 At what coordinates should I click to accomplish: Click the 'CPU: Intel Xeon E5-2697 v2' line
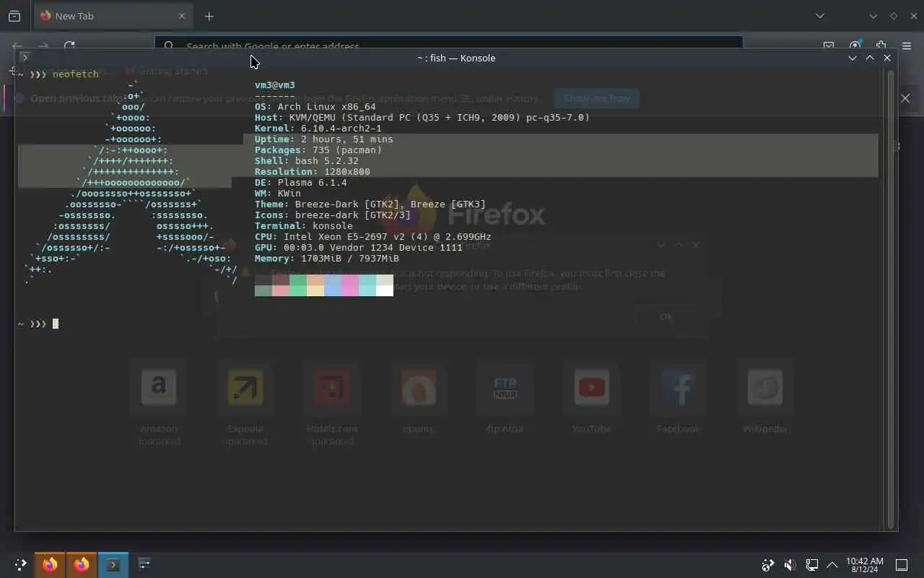(373, 237)
